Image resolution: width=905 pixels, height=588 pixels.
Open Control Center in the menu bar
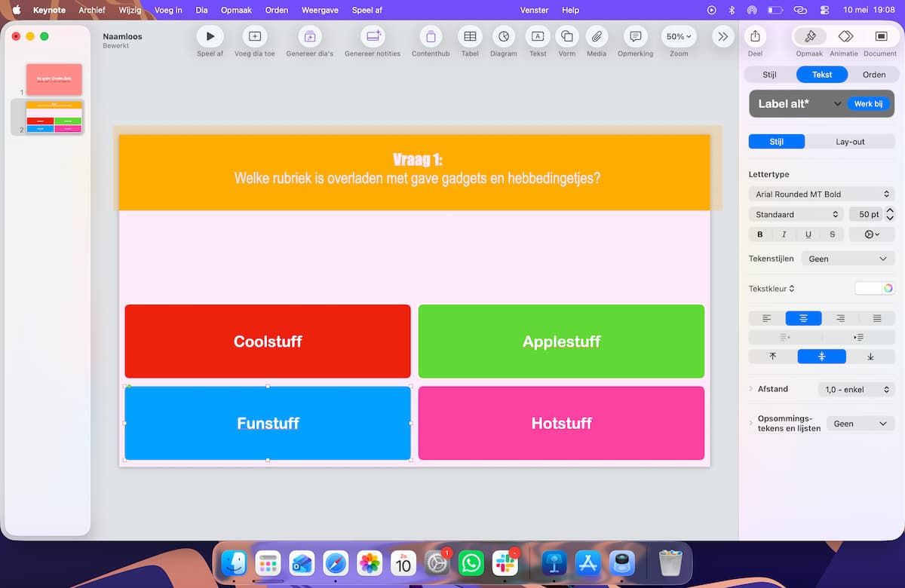(x=824, y=10)
